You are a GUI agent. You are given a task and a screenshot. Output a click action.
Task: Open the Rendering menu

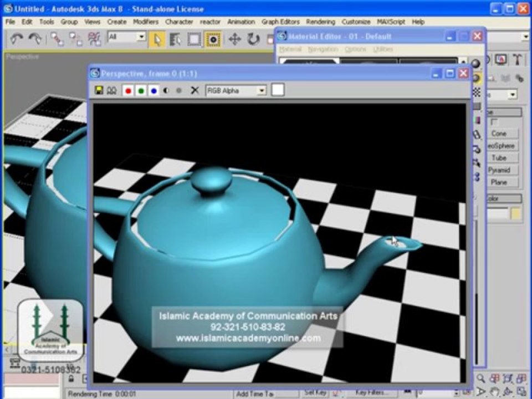tap(321, 22)
